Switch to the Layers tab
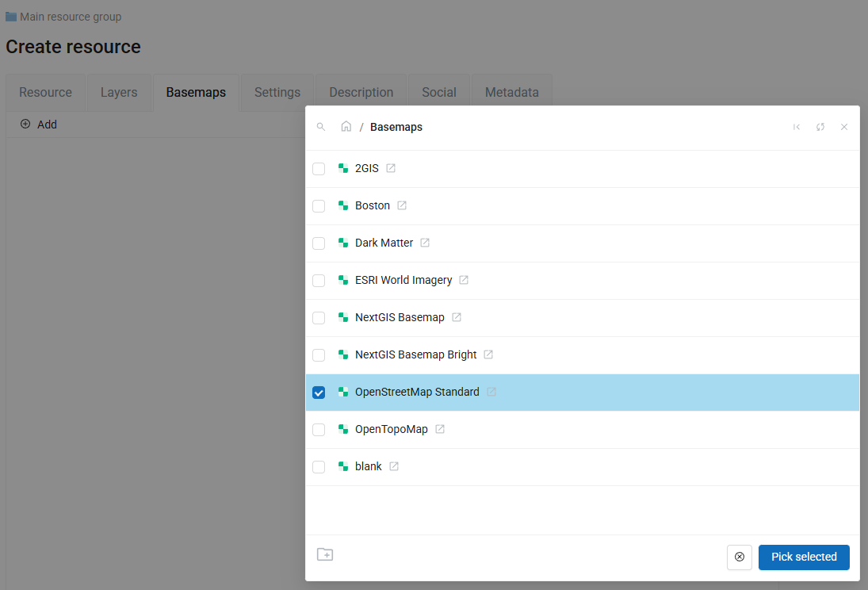 point(119,93)
